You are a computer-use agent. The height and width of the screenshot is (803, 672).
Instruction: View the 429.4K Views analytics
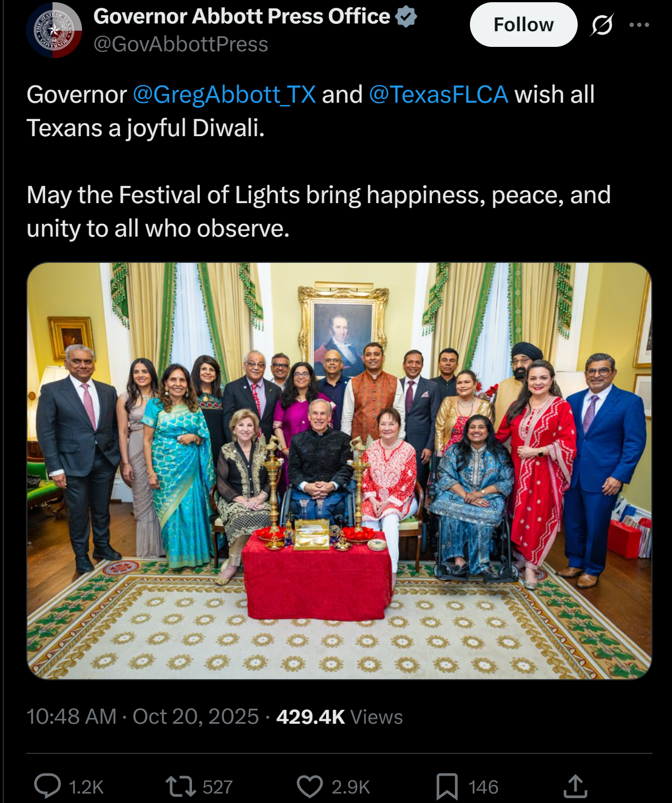click(339, 717)
